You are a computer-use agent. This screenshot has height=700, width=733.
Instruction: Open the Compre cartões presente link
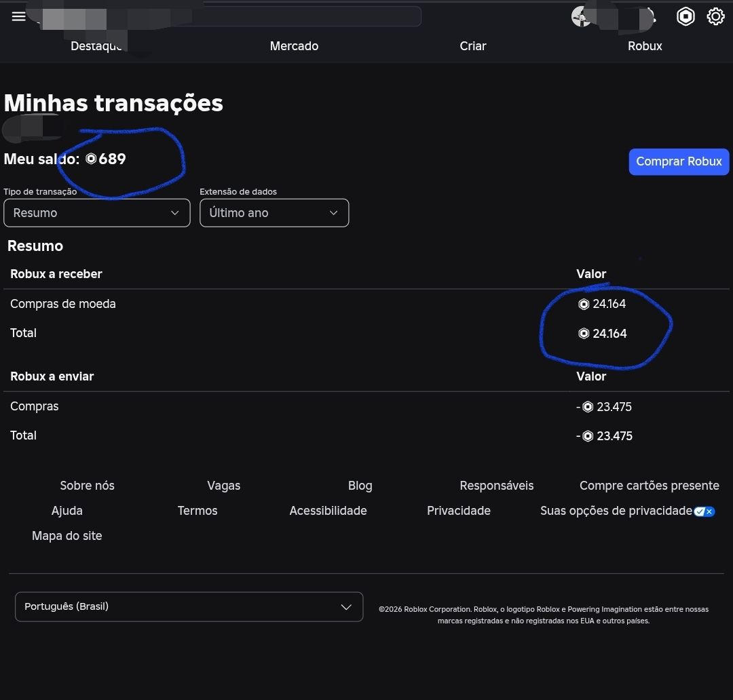650,486
